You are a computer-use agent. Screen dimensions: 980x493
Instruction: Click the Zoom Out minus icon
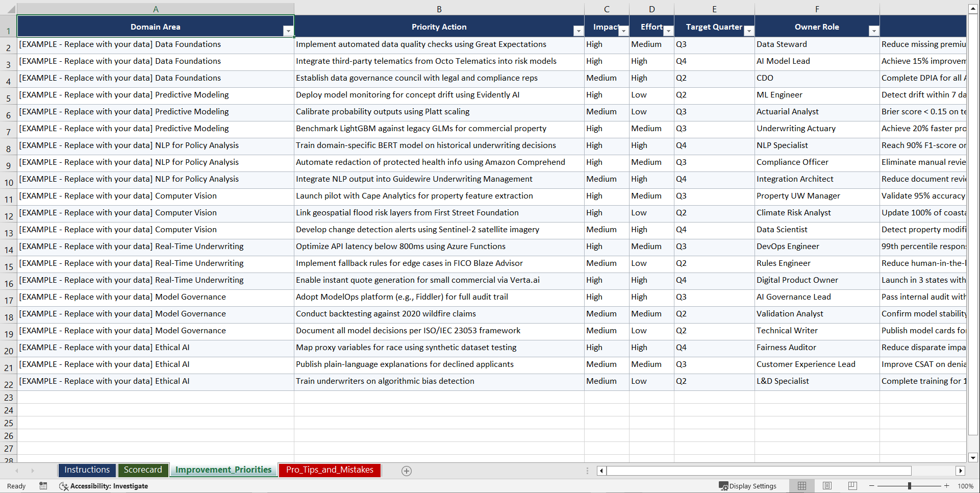pos(872,486)
